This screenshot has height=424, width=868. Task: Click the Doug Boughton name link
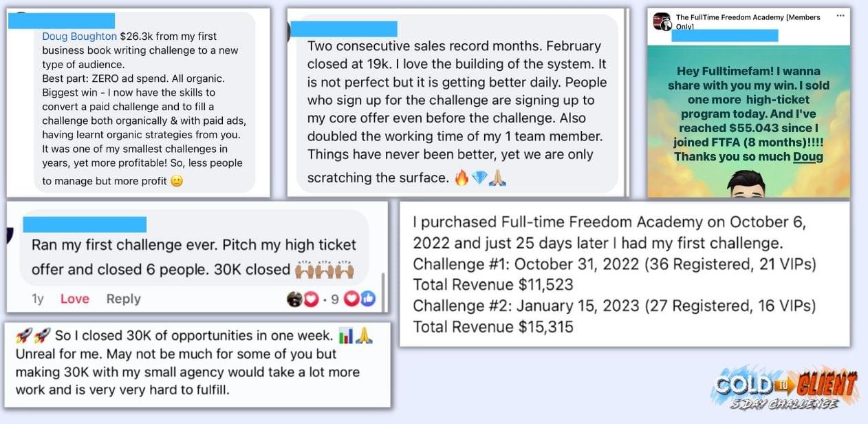pyautogui.click(x=80, y=36)
